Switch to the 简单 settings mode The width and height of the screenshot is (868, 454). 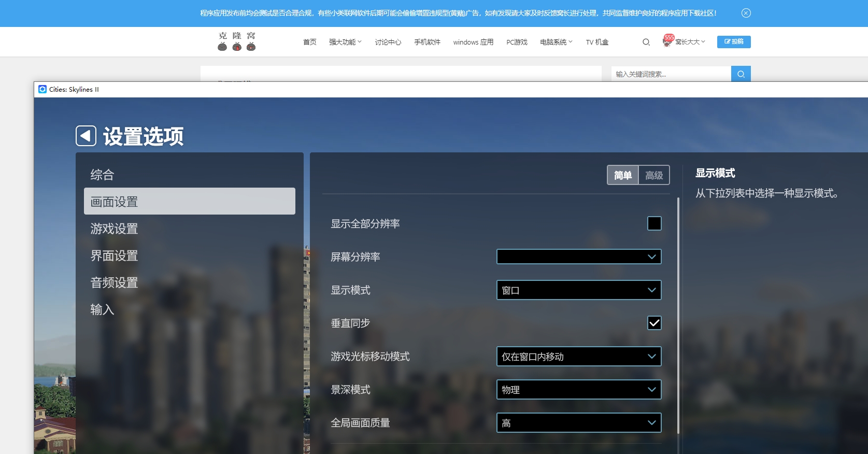623,175
